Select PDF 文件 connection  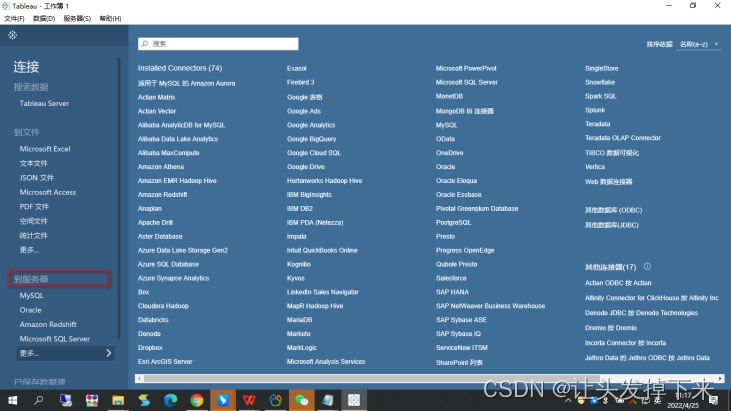[34, 207]
